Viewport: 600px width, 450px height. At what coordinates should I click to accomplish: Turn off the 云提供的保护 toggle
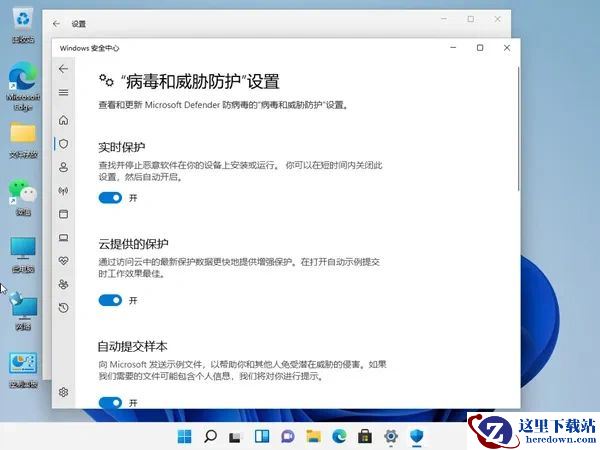point(110,300)
